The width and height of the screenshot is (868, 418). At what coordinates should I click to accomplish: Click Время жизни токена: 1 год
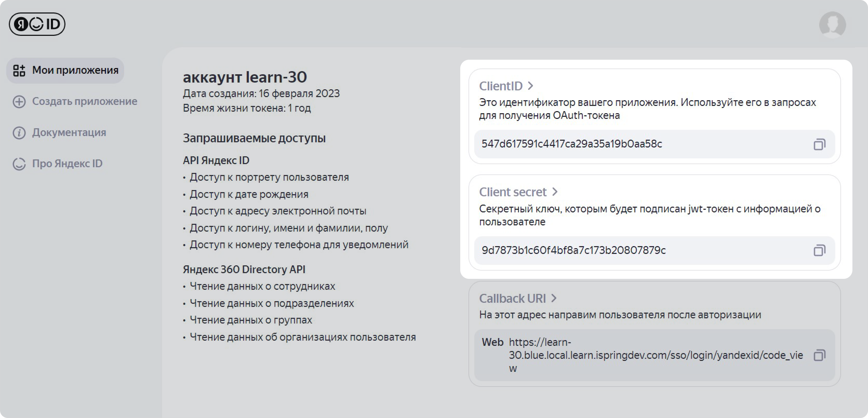[x=247, y=108]
